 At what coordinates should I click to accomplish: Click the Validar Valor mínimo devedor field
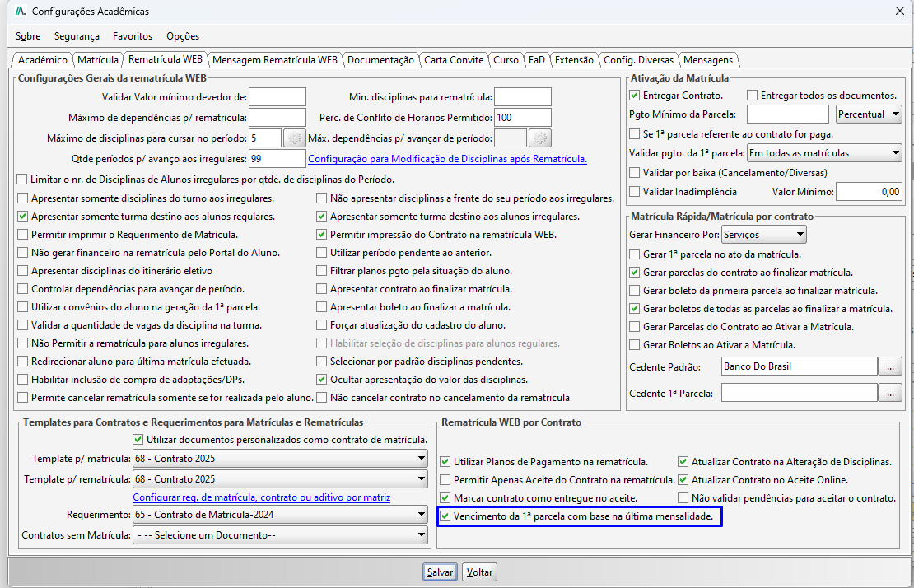[x=277, y=96]
